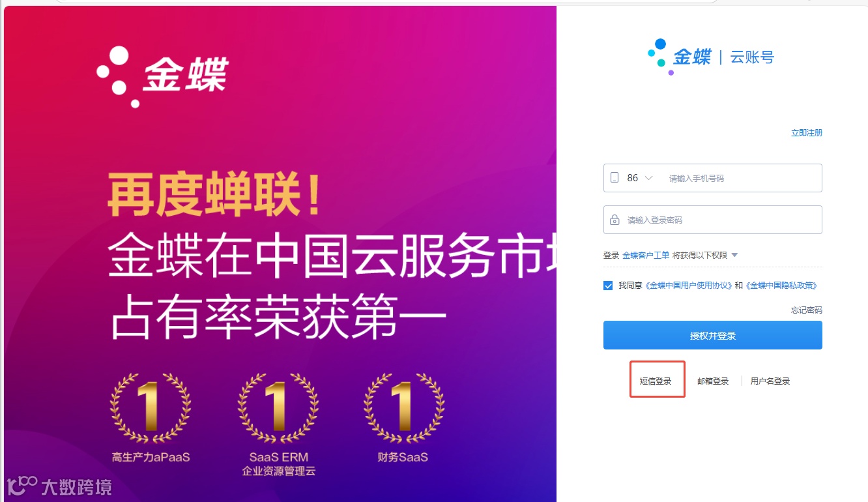Open 金蝶中国隐私政策 link
Viewport: 868px width, 502px height.
point(781,286)
